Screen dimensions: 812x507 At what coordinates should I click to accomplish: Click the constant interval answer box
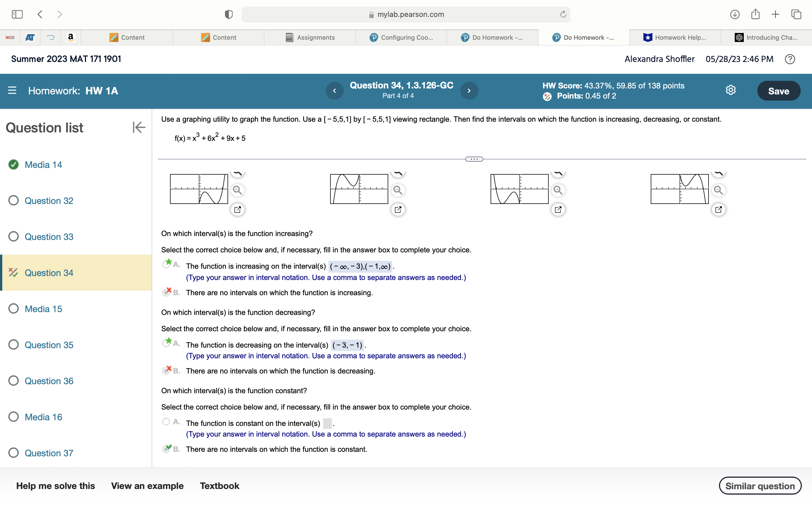[x=327, y=424]
